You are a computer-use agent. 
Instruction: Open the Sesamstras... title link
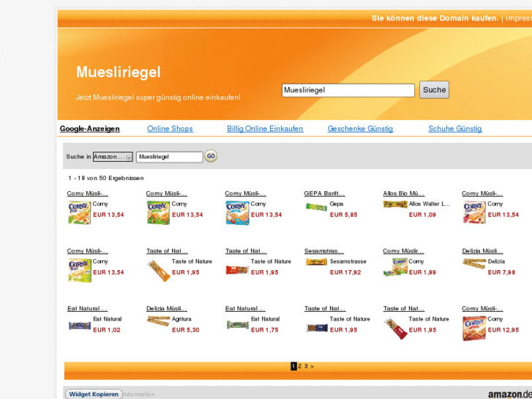(x=324, y=251)
